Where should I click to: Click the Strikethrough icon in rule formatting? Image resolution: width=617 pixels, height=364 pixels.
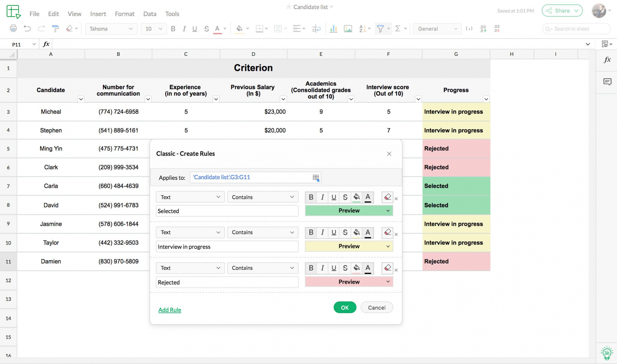[345, 197]
